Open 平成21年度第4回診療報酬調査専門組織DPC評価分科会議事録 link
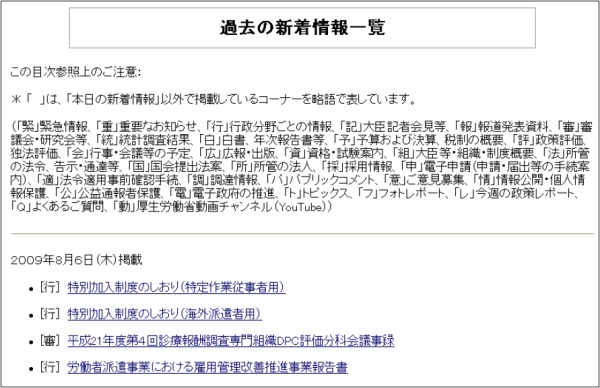The width and height of the screenshot is (600, 388). click(231, 341)
